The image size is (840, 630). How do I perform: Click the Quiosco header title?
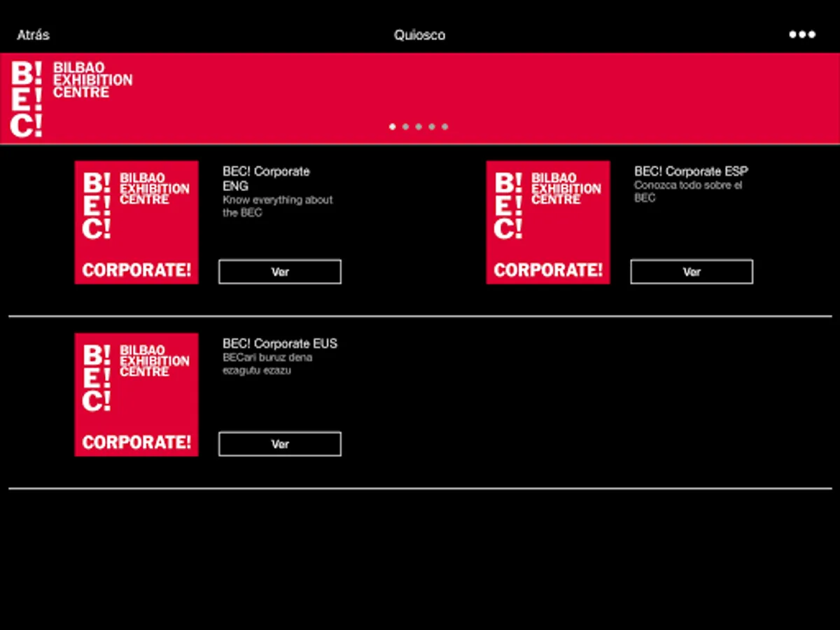(x=419, y=35)
